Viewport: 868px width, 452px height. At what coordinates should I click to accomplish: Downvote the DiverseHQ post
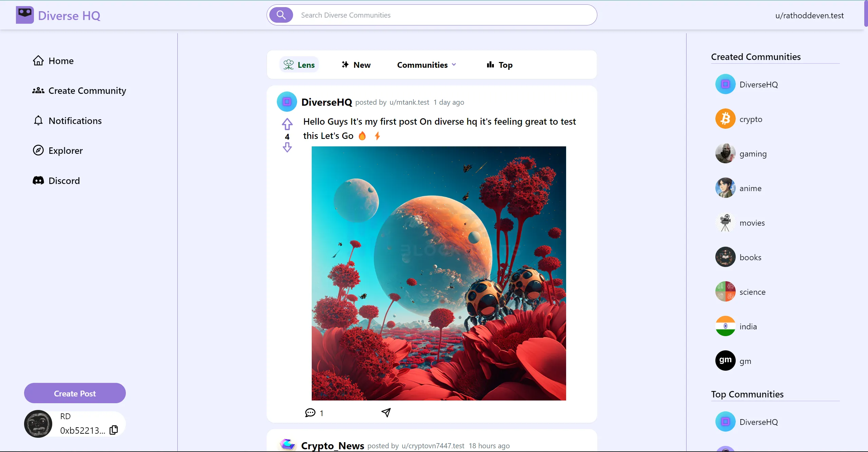pos(287,147)
